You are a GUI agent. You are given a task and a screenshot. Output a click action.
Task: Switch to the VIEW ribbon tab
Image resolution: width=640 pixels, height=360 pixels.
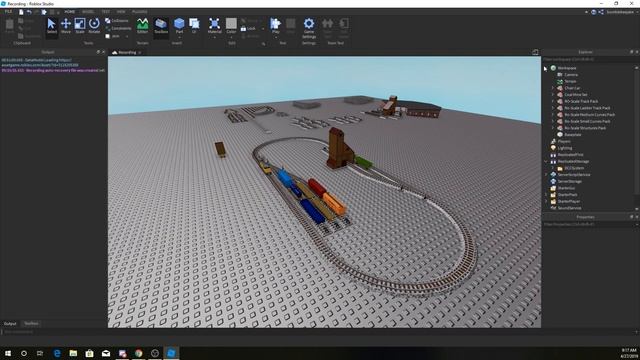[121, 12]
